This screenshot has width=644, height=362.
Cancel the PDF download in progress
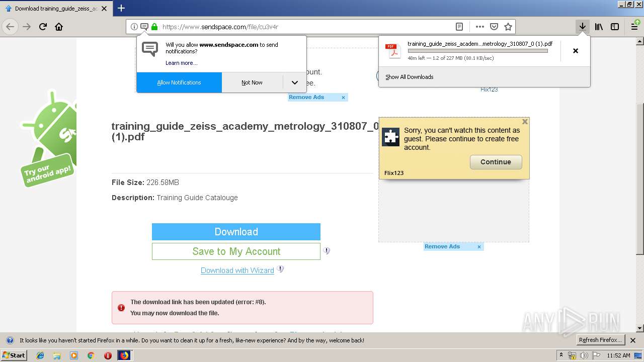(576, 51)
